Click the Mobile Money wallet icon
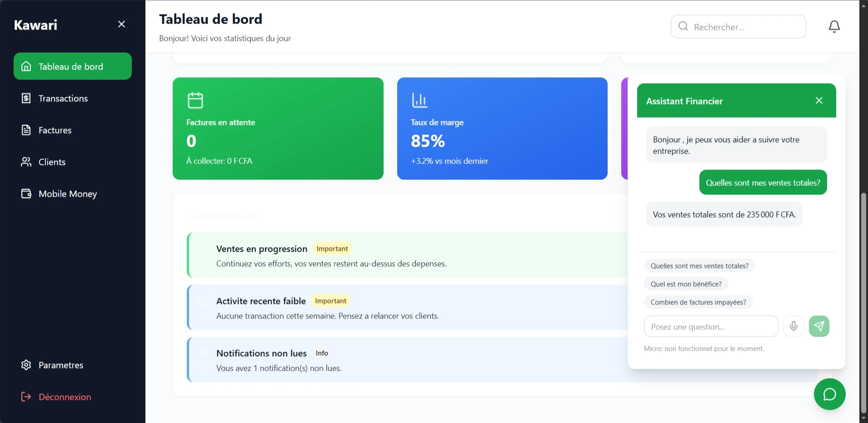868x423 pixels. pyautogui.click(x=26, y=194)
